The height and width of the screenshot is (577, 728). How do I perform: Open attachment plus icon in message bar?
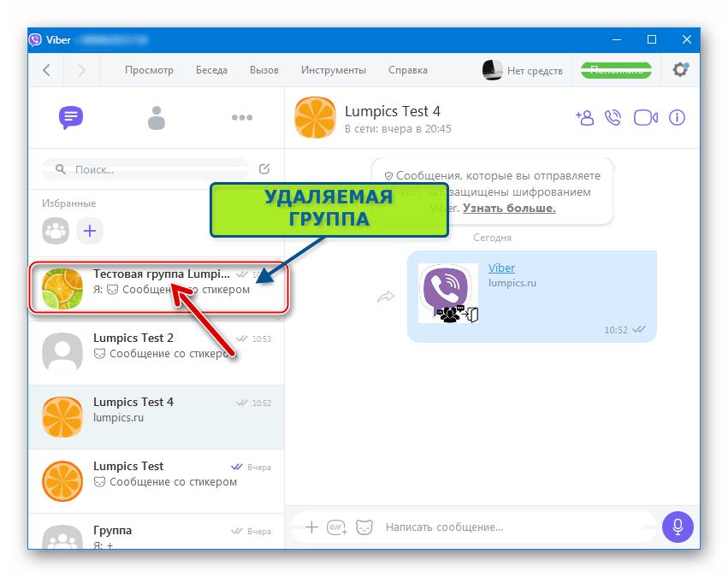(x=311, y=527)
